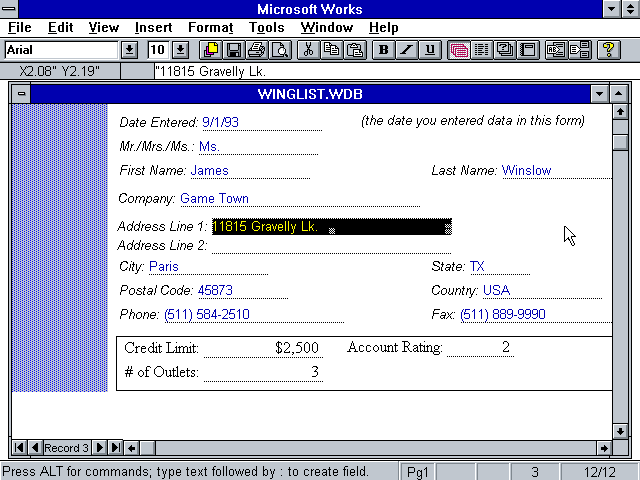The image size is (640, 480).
Task: Click the highlighted Address Line 1 field
Action: click(331, 227)
